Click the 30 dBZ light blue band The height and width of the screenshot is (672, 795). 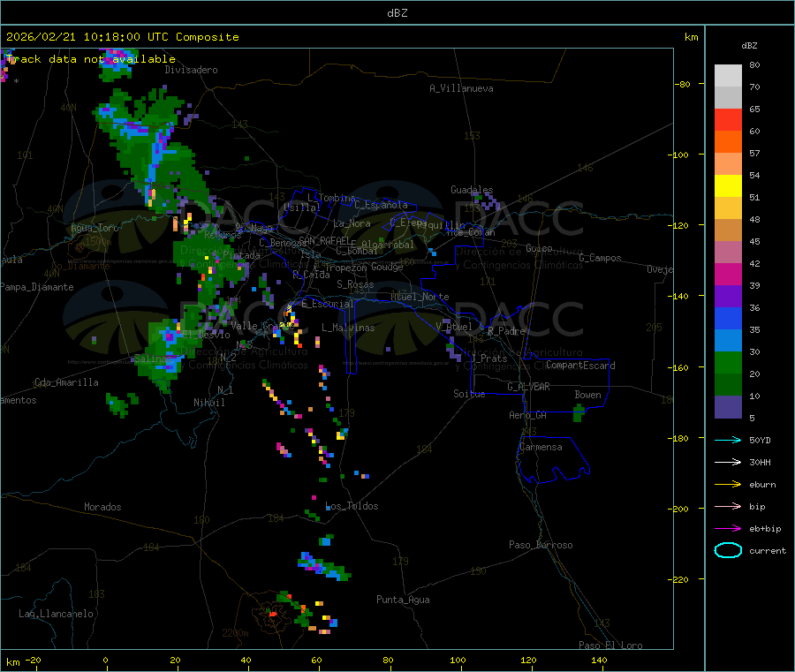point(728,340)
